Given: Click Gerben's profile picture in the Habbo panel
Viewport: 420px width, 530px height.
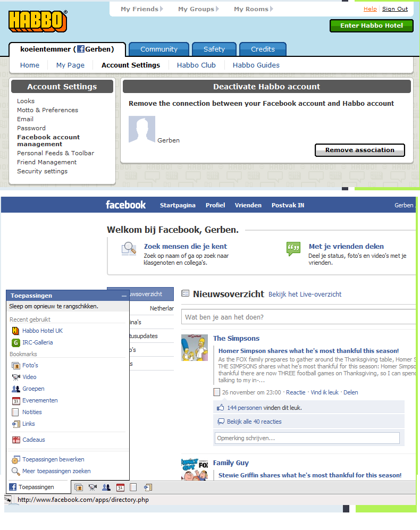Looking at the screenshot, I should click(x=142, y=129).
